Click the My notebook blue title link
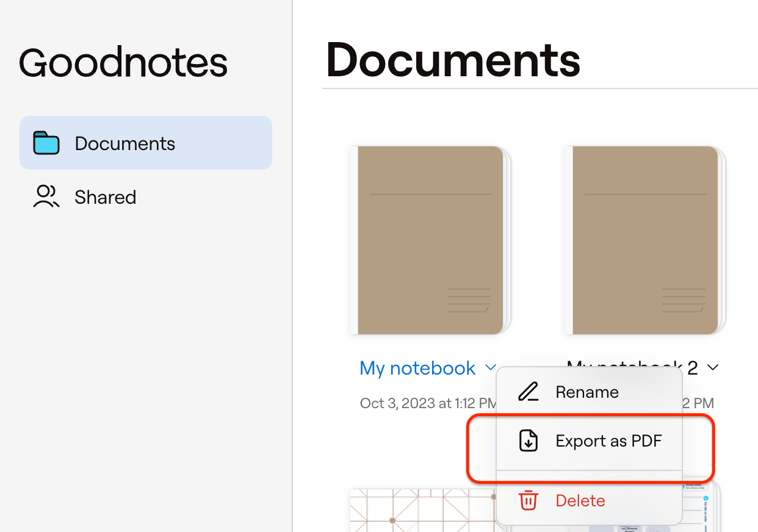Screen dimensions: 758x532 coord(417,368)
